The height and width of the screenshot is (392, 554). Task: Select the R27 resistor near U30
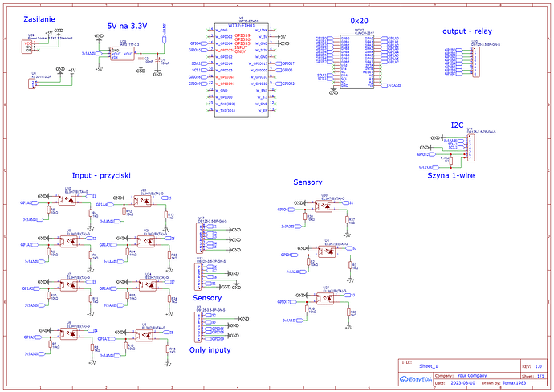pyautogui.click(x=347, y=220)
